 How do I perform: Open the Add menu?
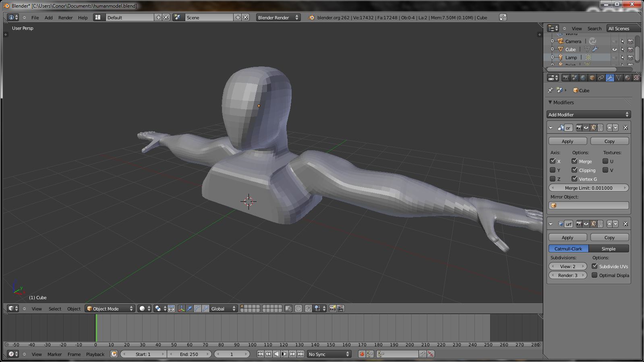[48, 17]
